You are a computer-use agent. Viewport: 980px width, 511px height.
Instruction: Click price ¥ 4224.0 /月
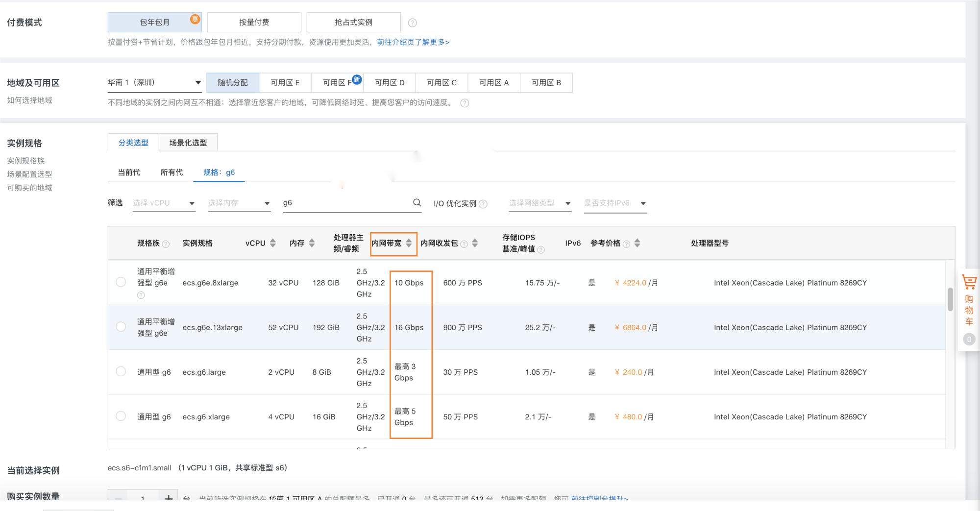636,283
